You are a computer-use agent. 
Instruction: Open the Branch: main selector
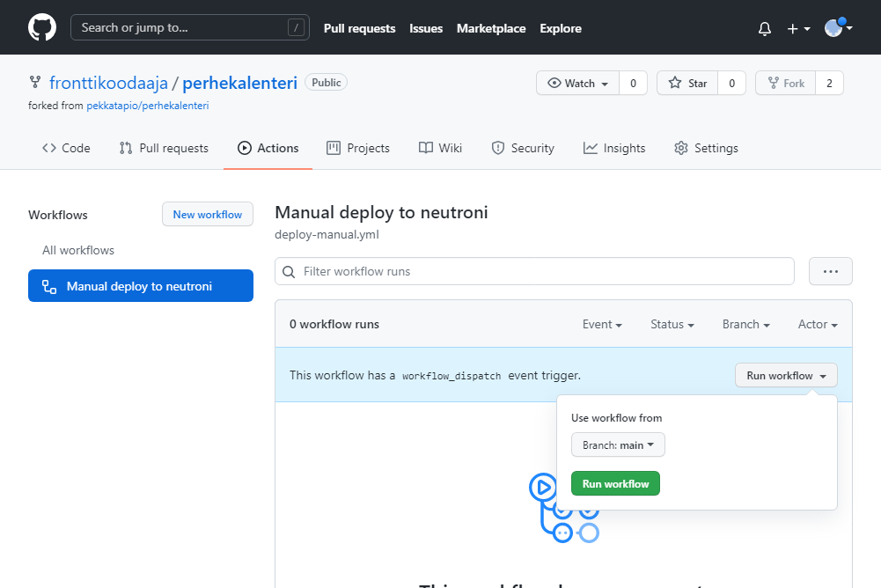(618, 445)
